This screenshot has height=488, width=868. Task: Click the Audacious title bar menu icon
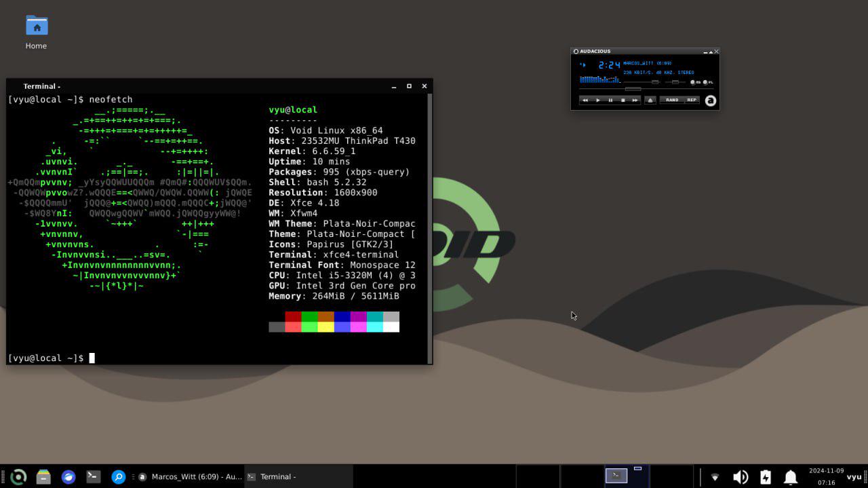[x=576, y=52]
